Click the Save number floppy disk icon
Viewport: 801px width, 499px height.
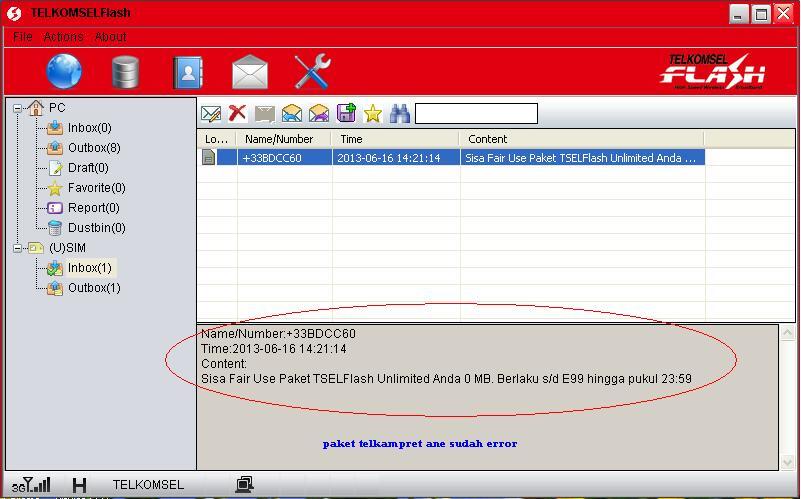pos(346,113)
